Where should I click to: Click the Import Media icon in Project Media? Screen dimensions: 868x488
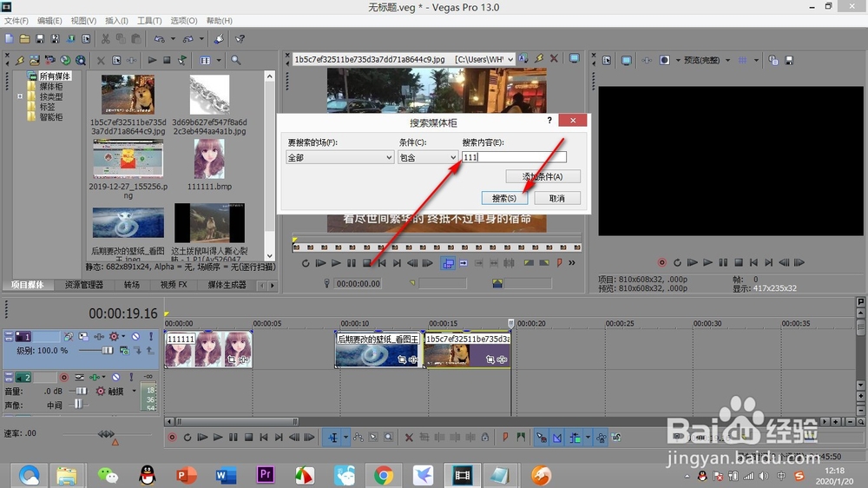[35, 61]
